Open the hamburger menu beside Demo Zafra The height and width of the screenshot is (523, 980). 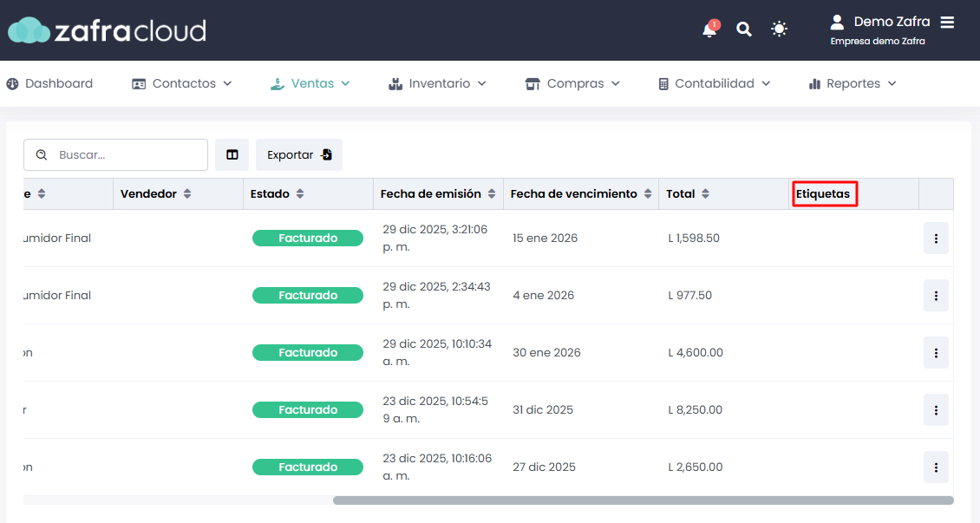coord(948,22)
